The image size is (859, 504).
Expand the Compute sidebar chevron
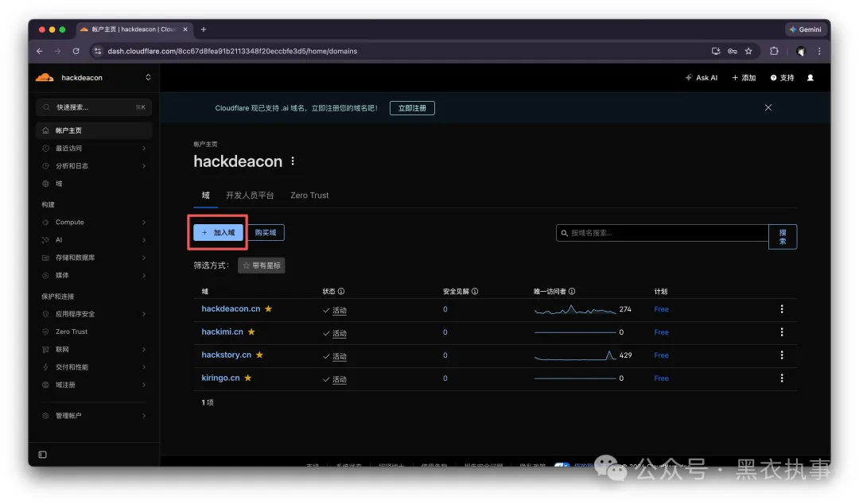tap(144, 222)
